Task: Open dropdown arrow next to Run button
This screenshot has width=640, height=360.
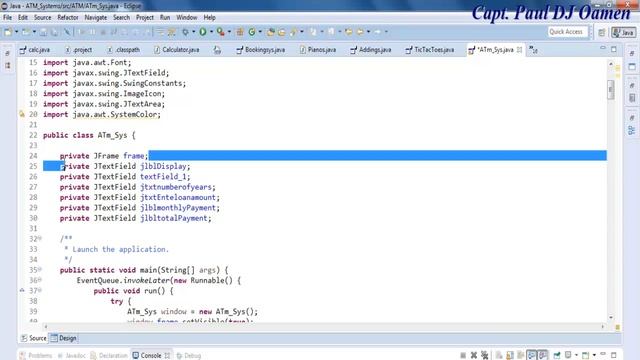Action: point(211,32)
